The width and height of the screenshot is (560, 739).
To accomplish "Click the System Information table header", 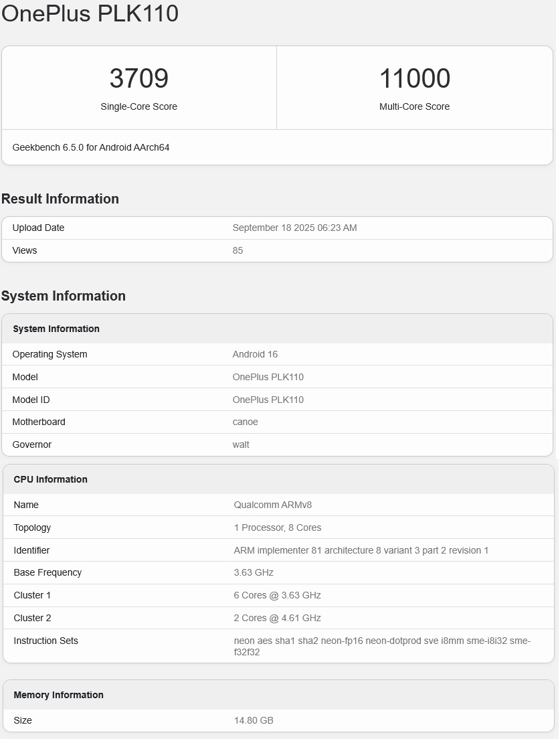I will tap(56, 329).
